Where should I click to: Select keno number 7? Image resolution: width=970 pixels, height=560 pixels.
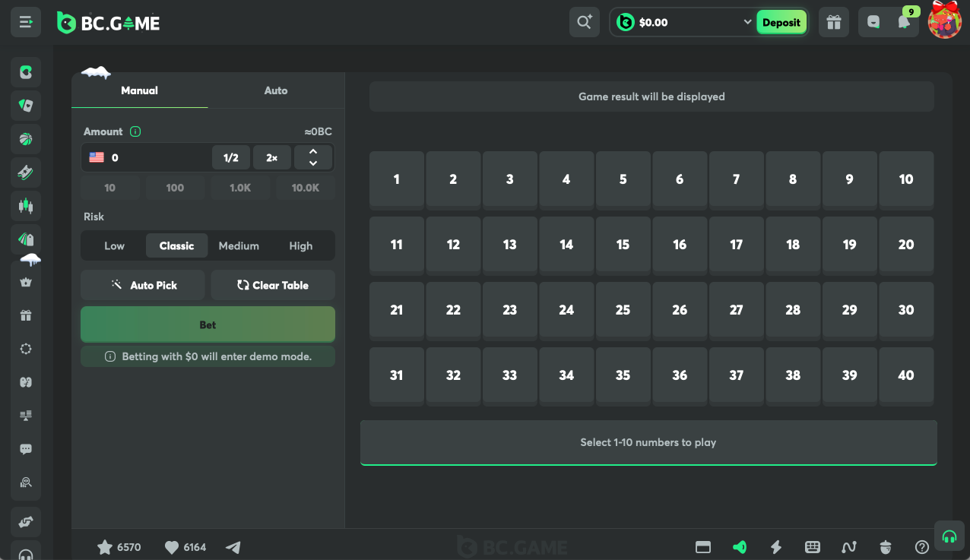737,179
